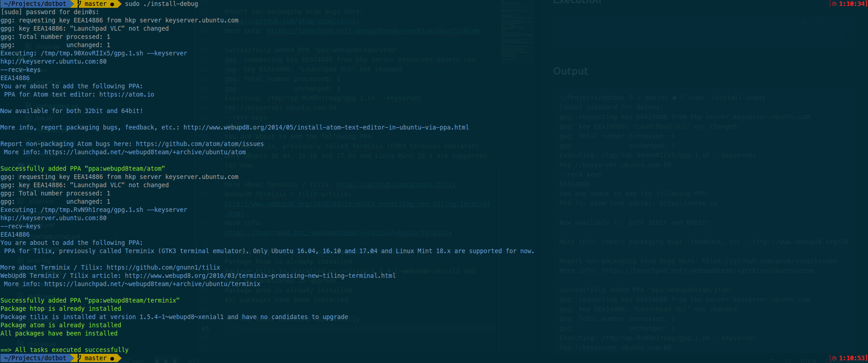
Task: Open the webupd8.org terminix-promising-new-tiling-terminal link in terminal
Action: [x=260, y=276]
